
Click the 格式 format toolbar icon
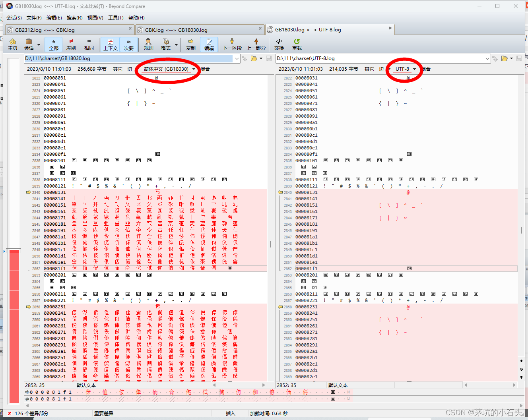[x=166, y=44]
